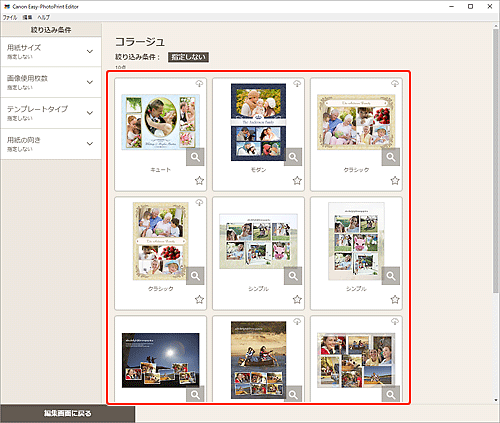
Task: Click 編集画面に戻る button
Action: point(68,414)
